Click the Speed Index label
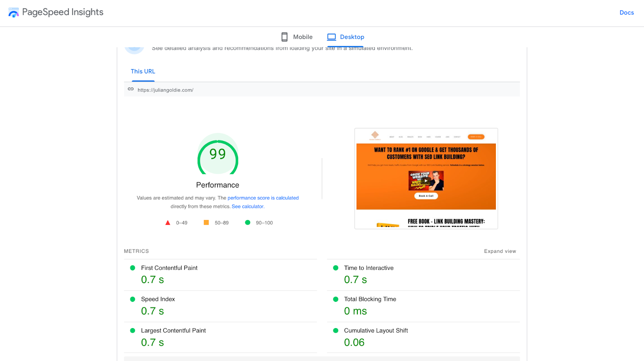644x361 pixels. (158, 299)
